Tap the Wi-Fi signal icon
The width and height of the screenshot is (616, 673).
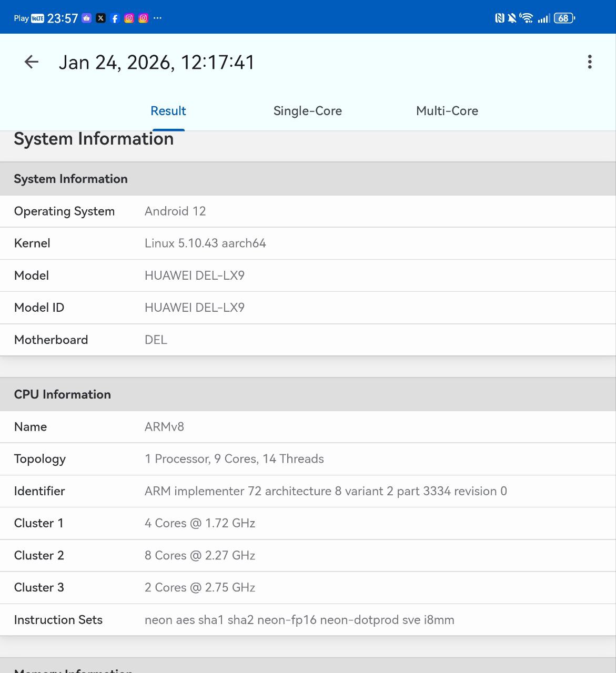526,18
